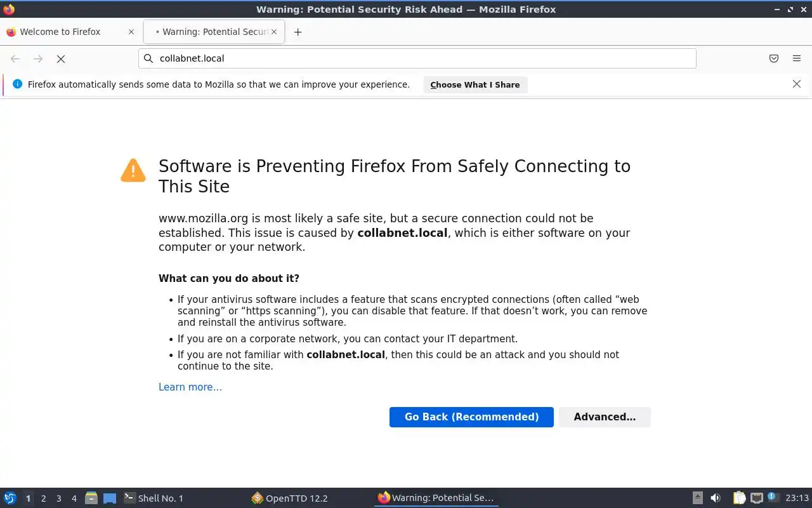Follow the Learn more… link
The height and width of the screenshot is (508, 812).
(190, 387)
